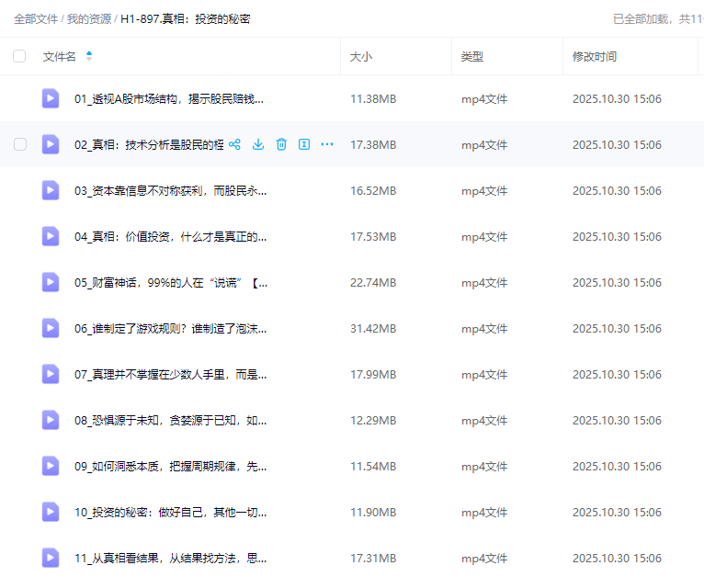Open file 02_真相：技术分析是股民的桎
This screenshot has width=704, height=588.
click(x=149, y=144)
